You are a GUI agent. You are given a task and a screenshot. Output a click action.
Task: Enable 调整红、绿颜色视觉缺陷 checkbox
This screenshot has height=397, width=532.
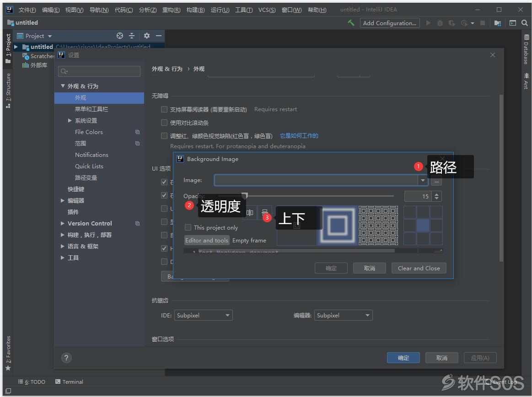click(164, 136)
